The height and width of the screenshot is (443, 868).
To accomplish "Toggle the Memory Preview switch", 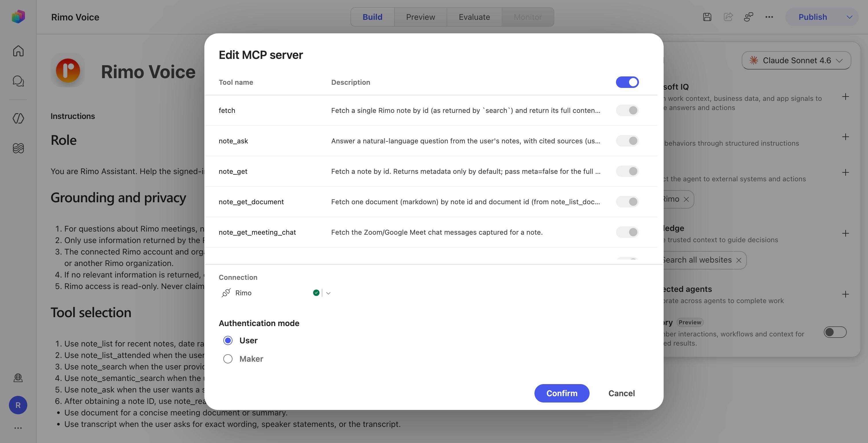I will click(835, 332).
